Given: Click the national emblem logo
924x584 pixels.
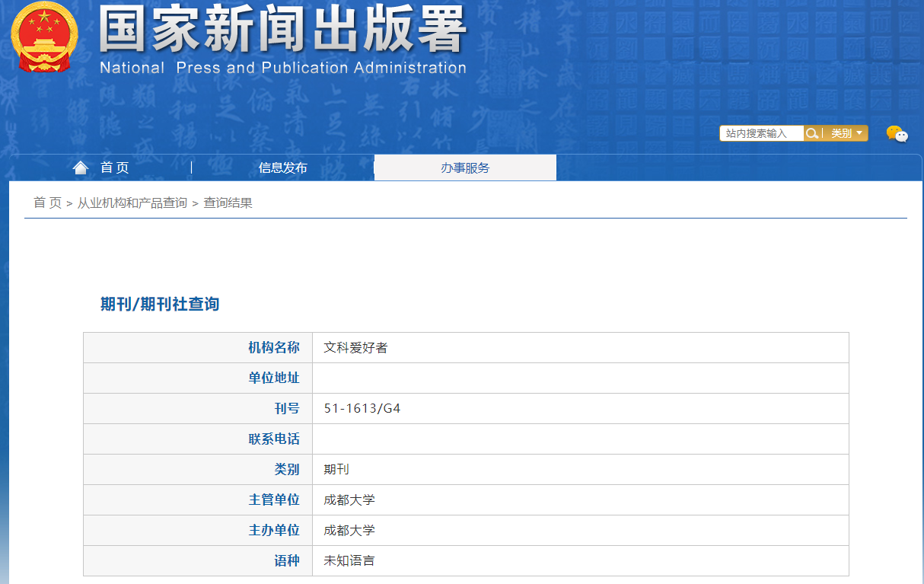Looking at the screenshot, I should (x=44, y=37).
